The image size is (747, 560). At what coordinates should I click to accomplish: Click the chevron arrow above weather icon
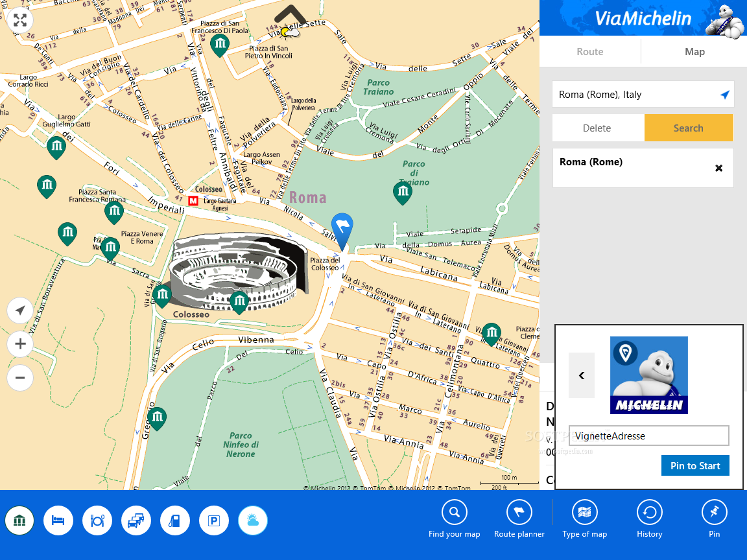(290, 14)
